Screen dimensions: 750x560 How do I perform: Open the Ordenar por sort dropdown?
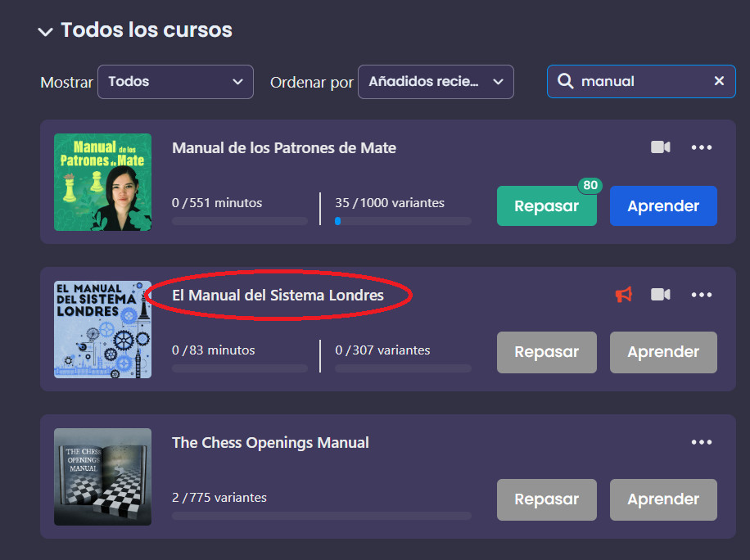436,82
